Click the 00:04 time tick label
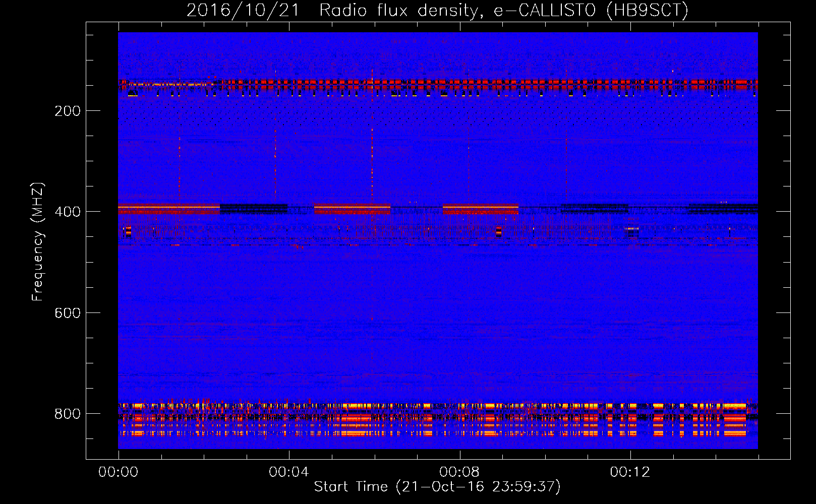This screenshot has width=816, height=504. 289,472
